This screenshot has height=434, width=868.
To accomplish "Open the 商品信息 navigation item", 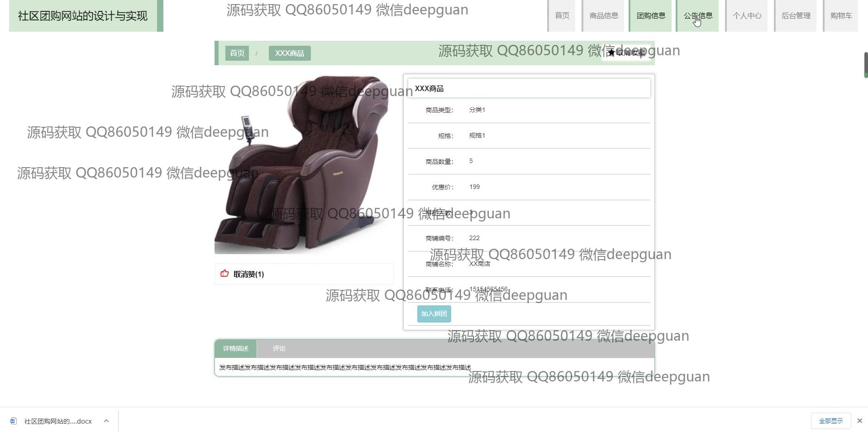I will point(603,16).
